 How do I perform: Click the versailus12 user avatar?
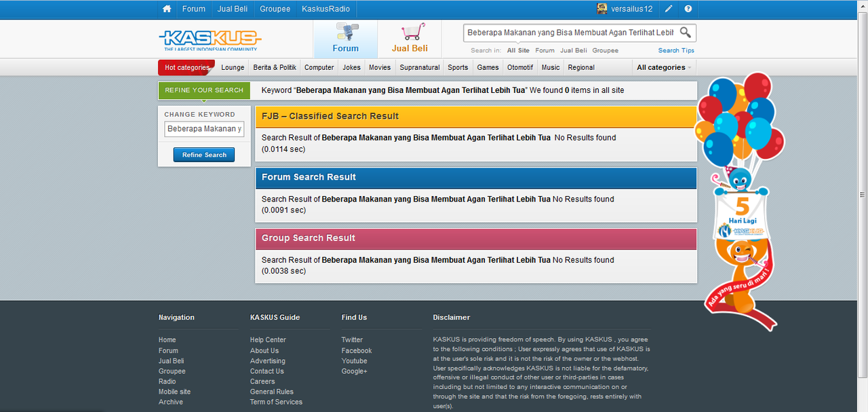tap(602, 9)
